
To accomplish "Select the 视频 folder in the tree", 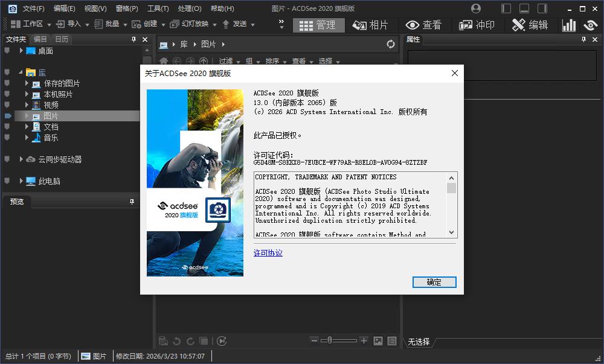I will (50, 104).
